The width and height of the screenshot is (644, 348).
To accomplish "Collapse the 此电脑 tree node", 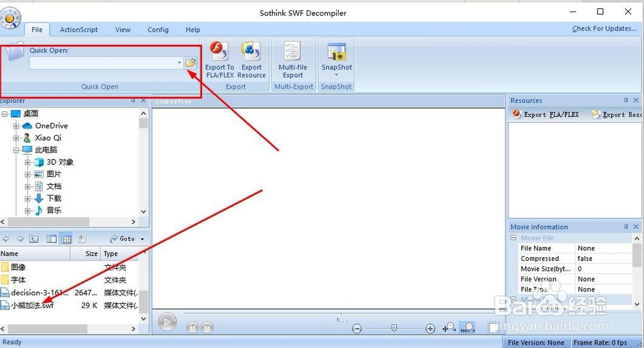I will point(16,150).
